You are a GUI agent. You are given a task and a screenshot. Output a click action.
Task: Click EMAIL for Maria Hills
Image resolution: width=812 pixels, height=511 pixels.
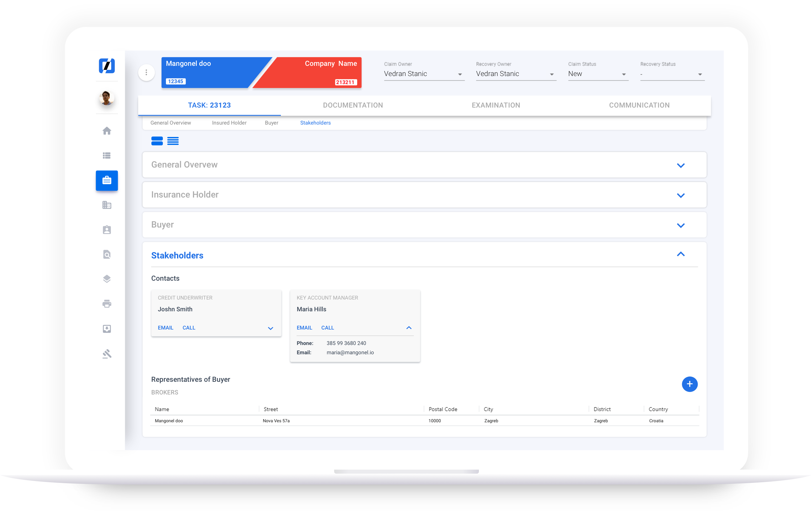[x=304, y=328]
